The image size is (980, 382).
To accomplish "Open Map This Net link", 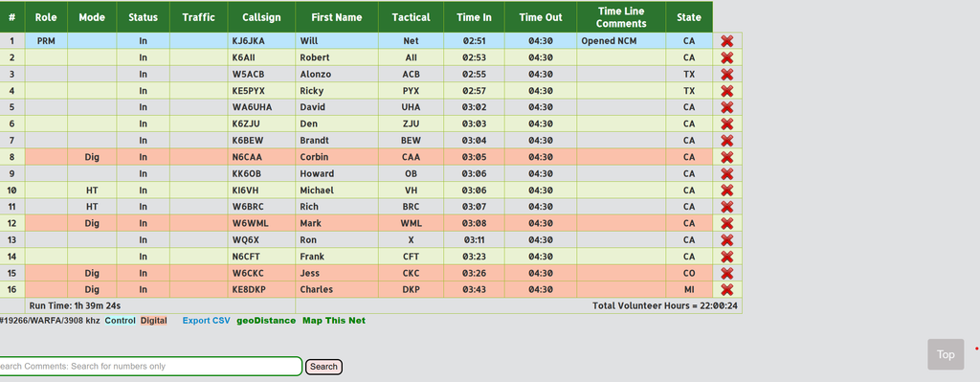I will (x=334, y=321).
